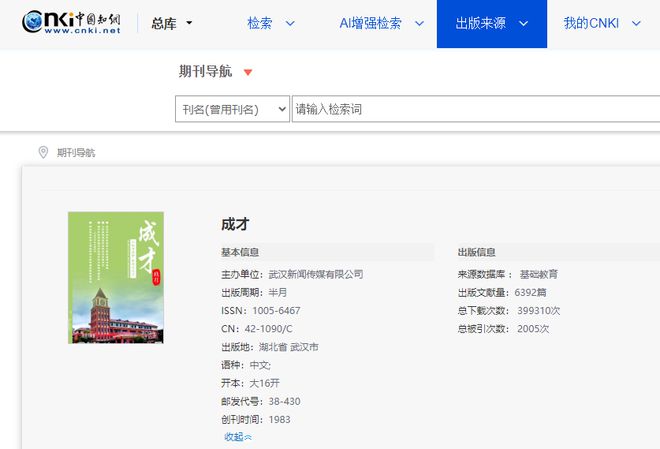Click 主办单位 武汉新闻传媒有限公司 text
660x449 pixels.
292,274
